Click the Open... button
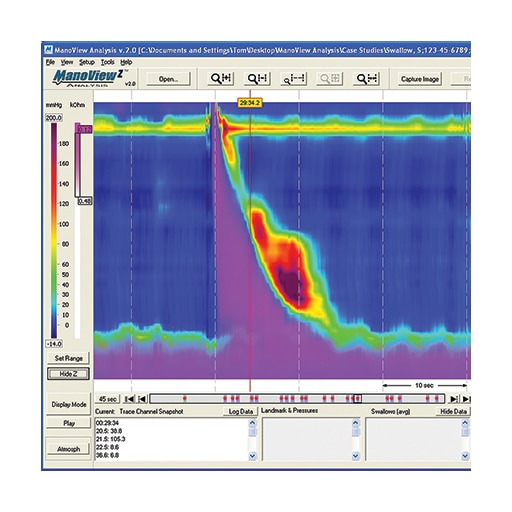 [x=169, y=79]
